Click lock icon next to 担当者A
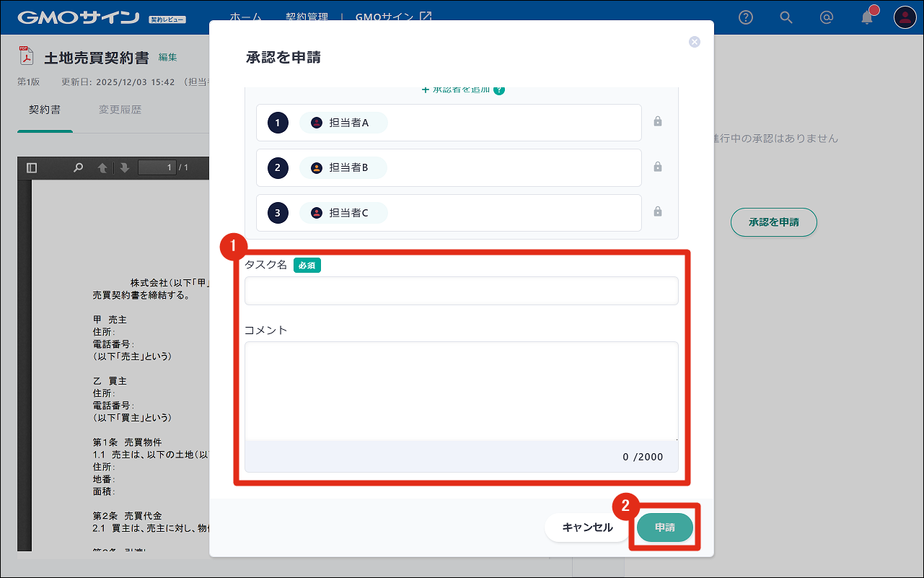Screen dimensions: 924x578 (x=658, y=122)
